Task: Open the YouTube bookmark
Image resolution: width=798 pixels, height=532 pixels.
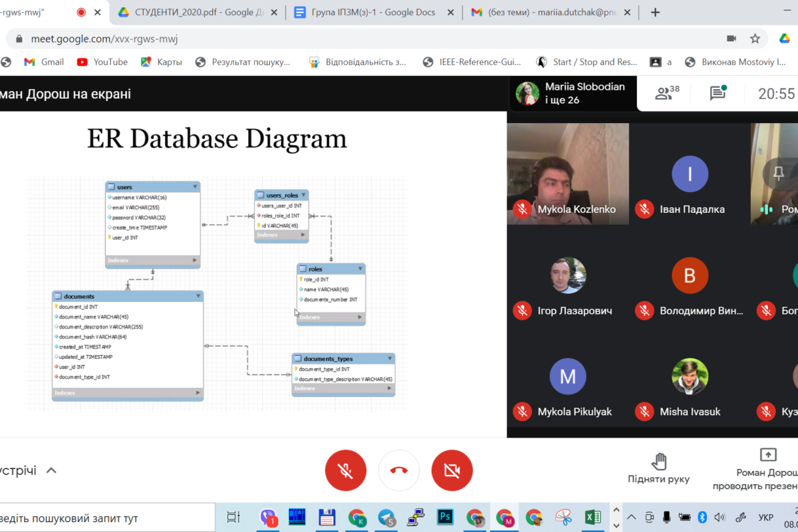Action: pyautogui.click(x=102, y=62)
